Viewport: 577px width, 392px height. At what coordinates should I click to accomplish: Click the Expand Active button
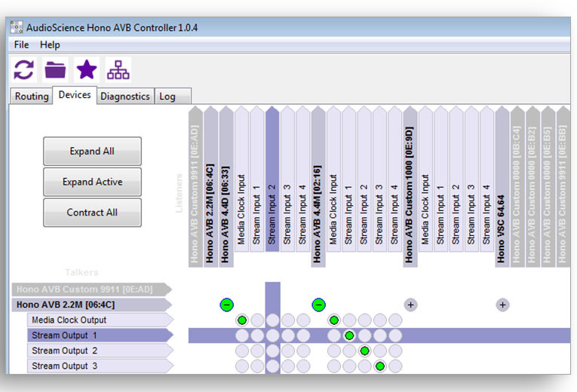(92, 182)
